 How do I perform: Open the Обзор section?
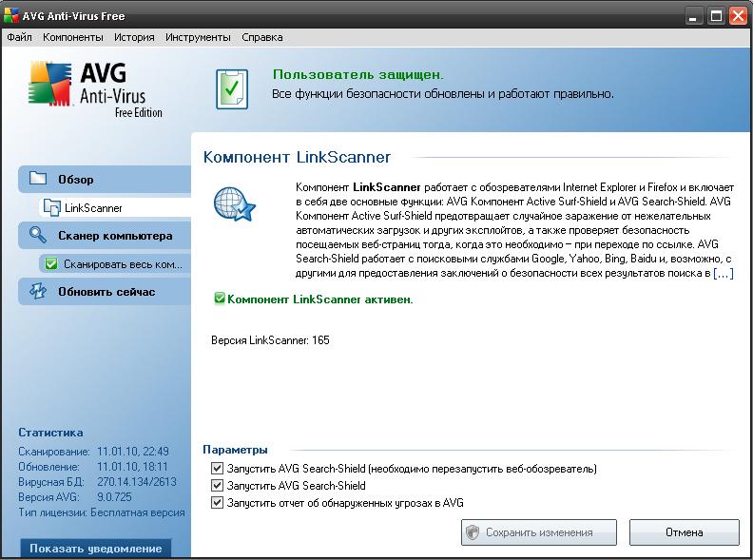[105, 179]
